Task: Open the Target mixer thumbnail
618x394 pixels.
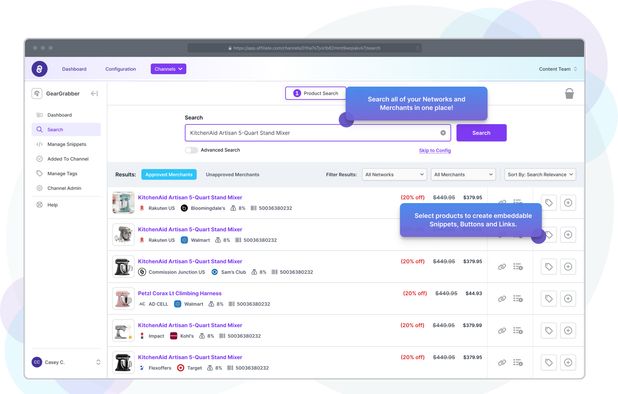Action: coord(123,362)
